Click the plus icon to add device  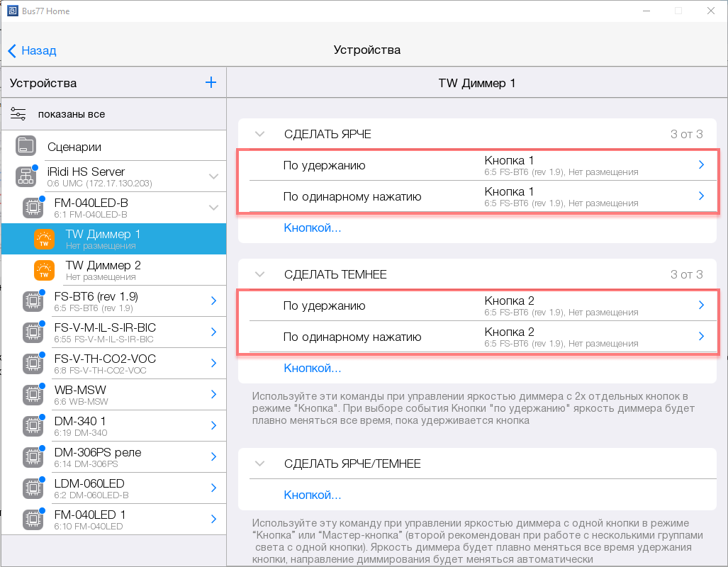point(211,83)
